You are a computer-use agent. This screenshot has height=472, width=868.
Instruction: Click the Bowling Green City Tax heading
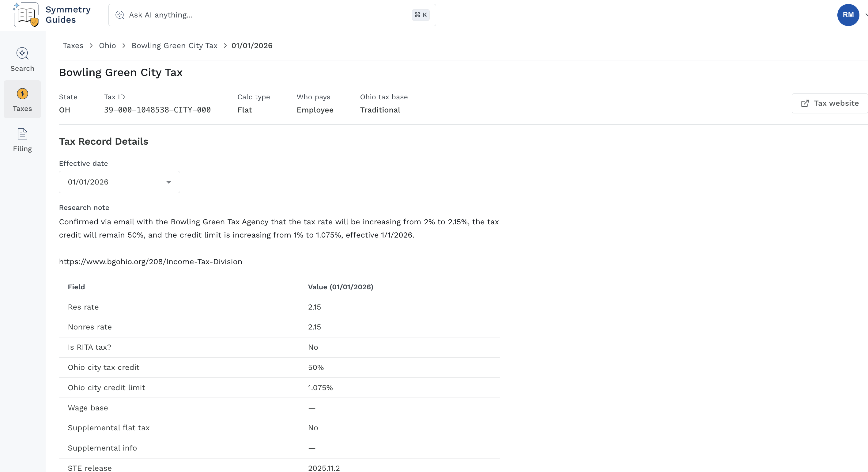click(121, 72)
